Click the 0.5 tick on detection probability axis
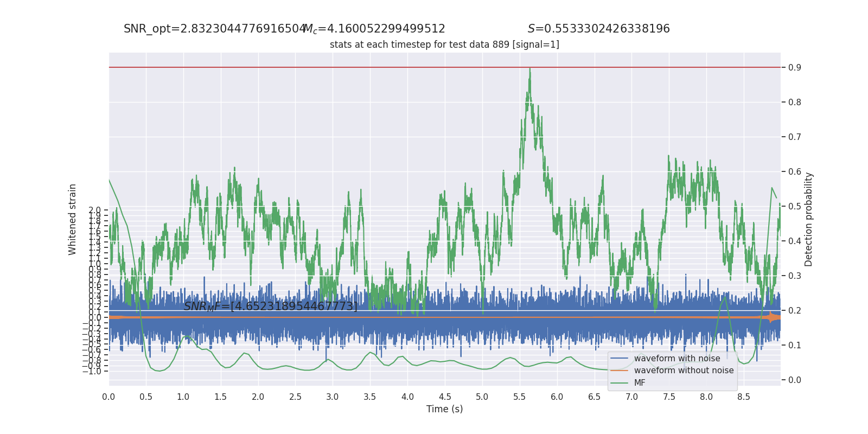Viewport: 868px width, 434px height. tap(795, 206)
